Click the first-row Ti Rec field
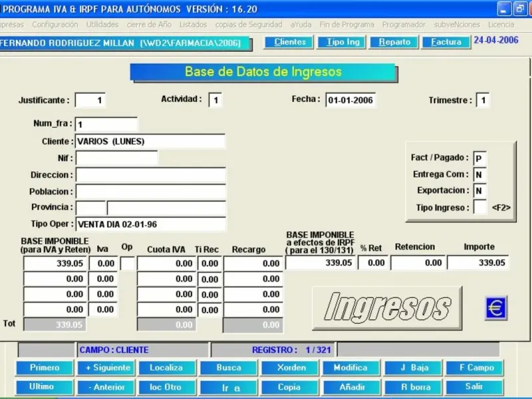Viewport: 532px width, 399px height. click(209, 263)
